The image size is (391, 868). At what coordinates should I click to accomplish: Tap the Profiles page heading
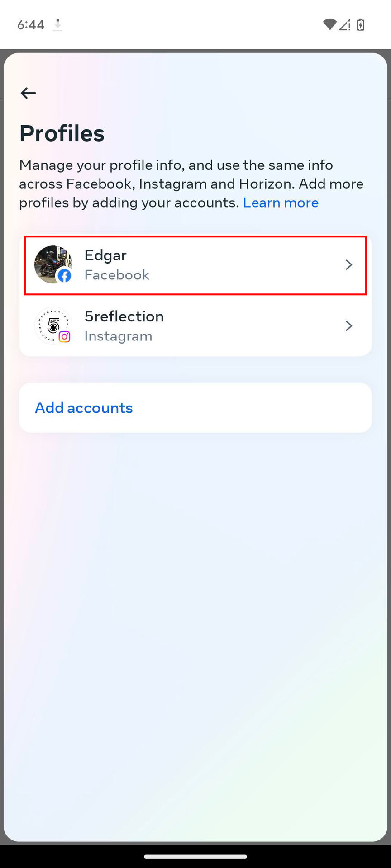[x=62, y=133]
